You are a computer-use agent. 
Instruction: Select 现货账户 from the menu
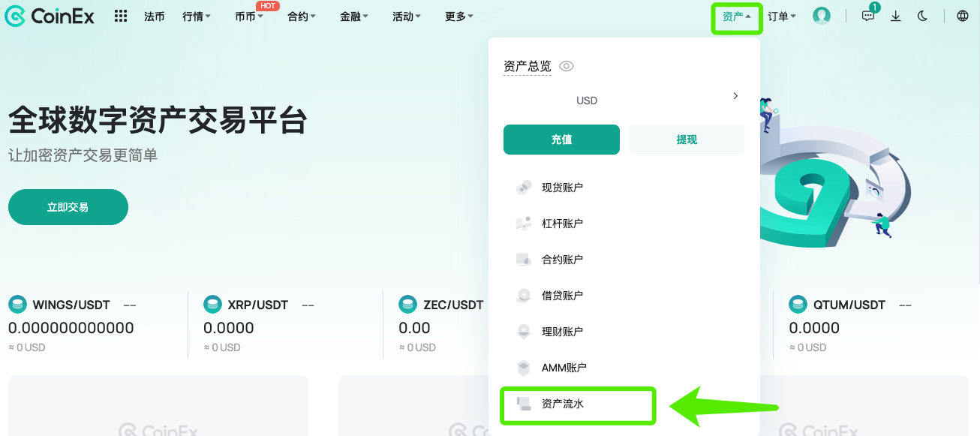pos(623,188)
